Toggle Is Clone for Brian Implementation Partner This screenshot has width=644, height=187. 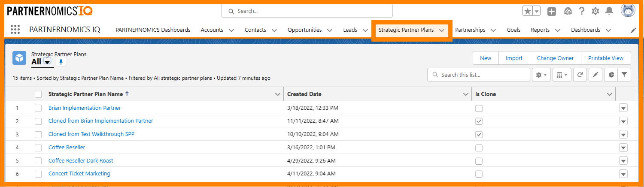click(479, 109)
